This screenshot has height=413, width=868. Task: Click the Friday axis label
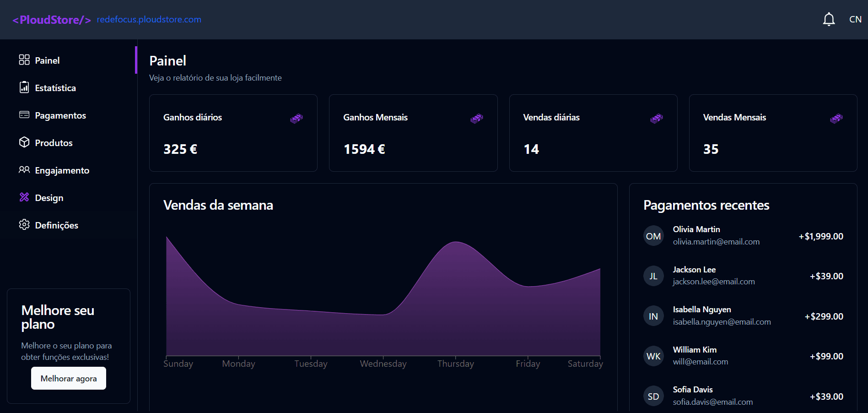tap(528, 364)
